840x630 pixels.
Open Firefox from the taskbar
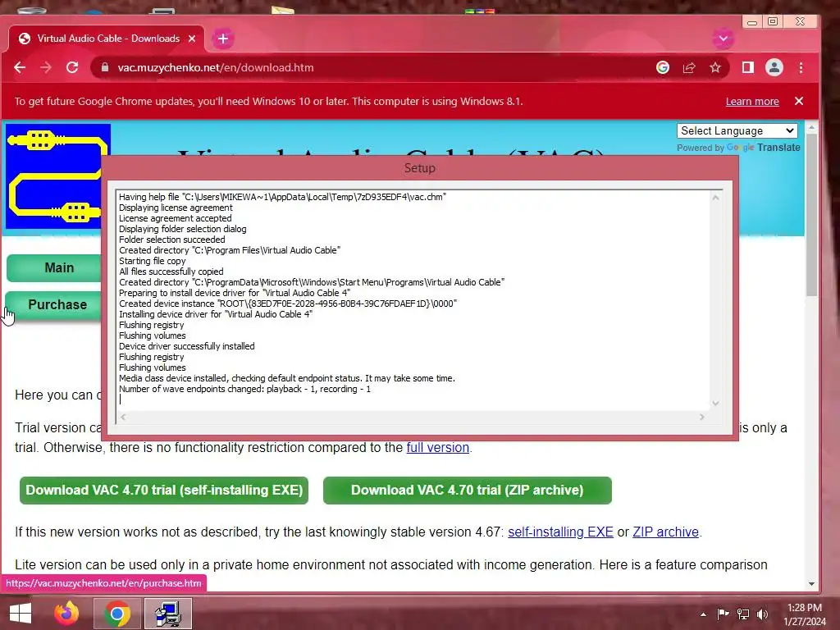point(67,614)
